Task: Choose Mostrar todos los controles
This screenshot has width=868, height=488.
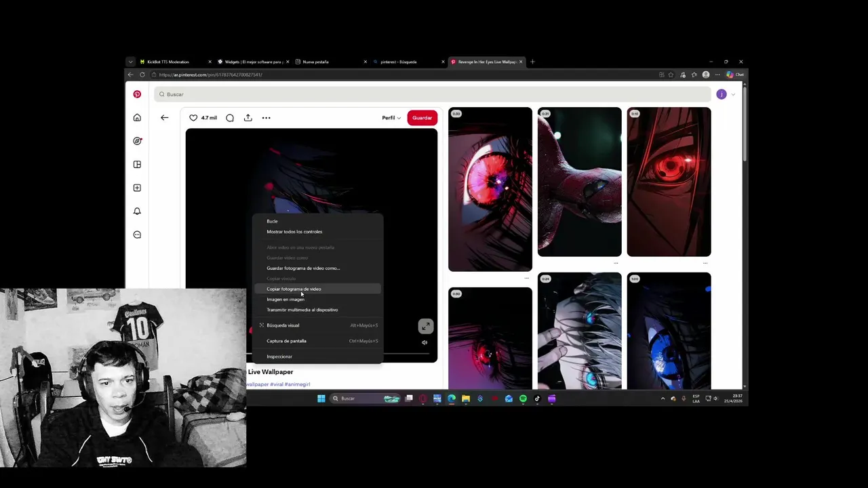Action: 317,232
